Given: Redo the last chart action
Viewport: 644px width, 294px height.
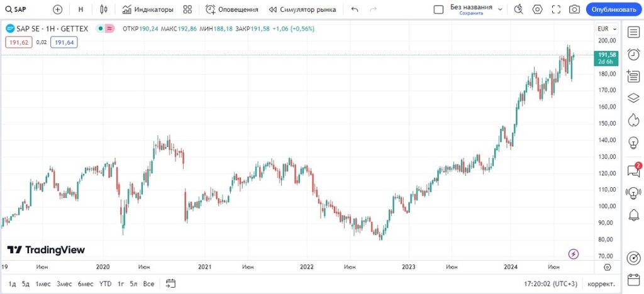Looking at the screenshot, I should (374, 9).
